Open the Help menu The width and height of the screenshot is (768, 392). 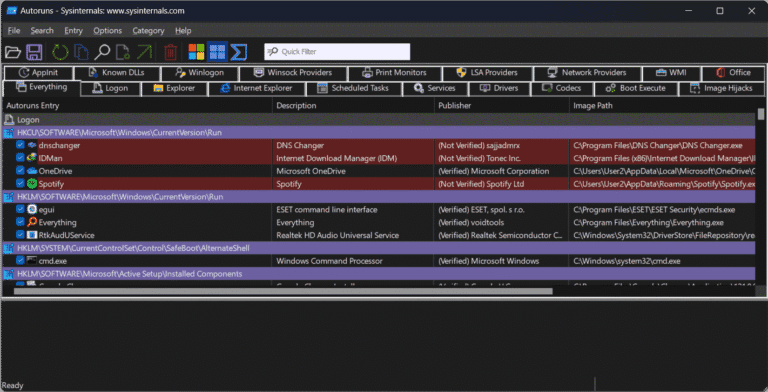pos(183,30)
